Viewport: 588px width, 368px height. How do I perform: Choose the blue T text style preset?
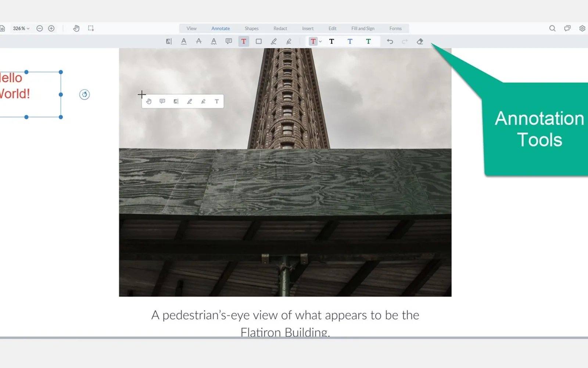350,42
